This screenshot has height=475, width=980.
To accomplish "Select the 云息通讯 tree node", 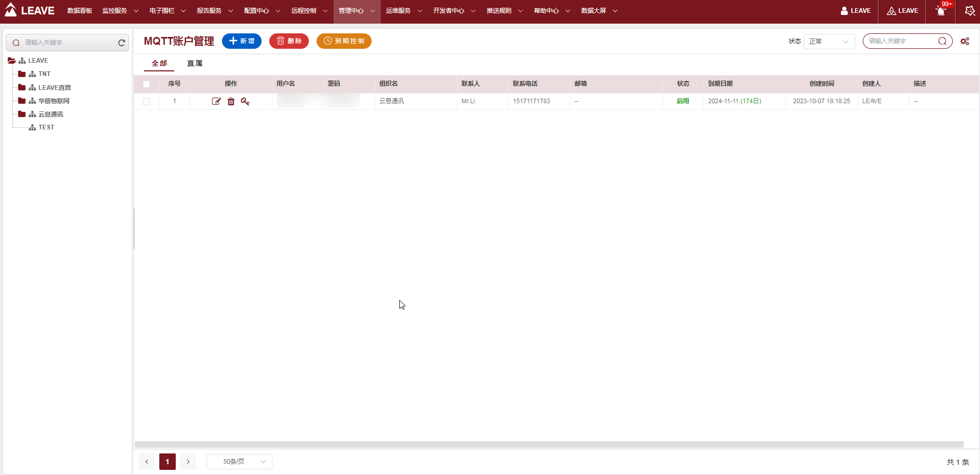I will (50, 114).
